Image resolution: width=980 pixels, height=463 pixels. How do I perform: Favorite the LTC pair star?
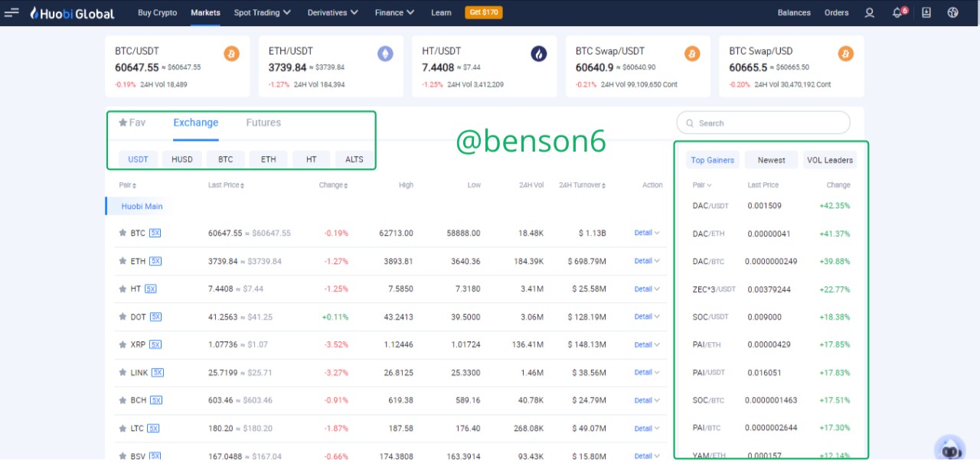tap(122, 429)
